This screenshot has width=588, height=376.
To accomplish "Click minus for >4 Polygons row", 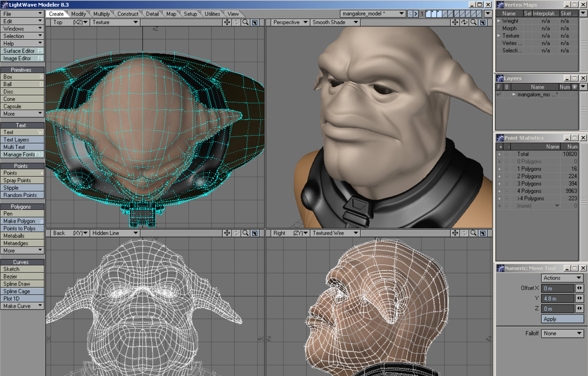I will point(506,198).
